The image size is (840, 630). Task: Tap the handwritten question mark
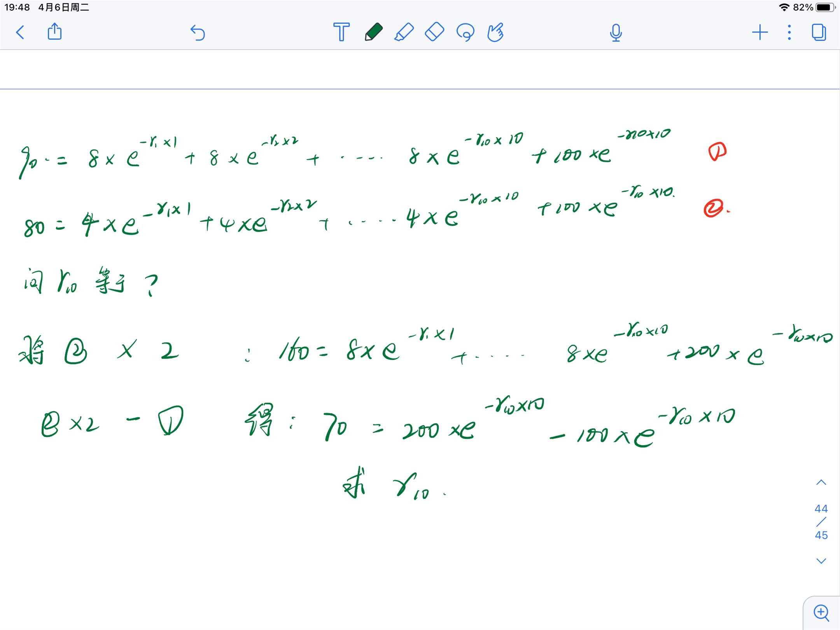pos(151,285)
